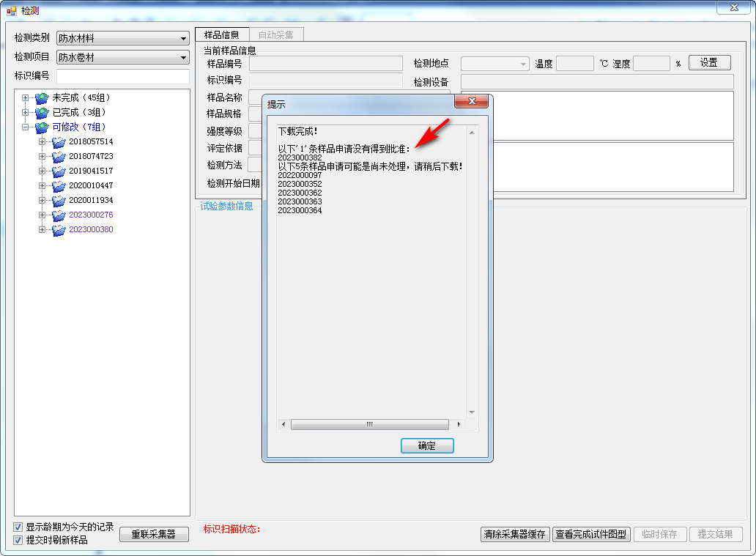Click the folder icon beside 2018057514
The height and width of the screenshot is (556, 756).
[59, 141]
